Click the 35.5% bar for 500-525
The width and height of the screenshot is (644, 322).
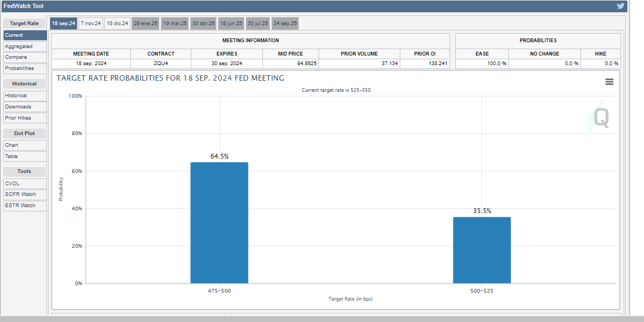pyautogui.click(x=482, y=250)
